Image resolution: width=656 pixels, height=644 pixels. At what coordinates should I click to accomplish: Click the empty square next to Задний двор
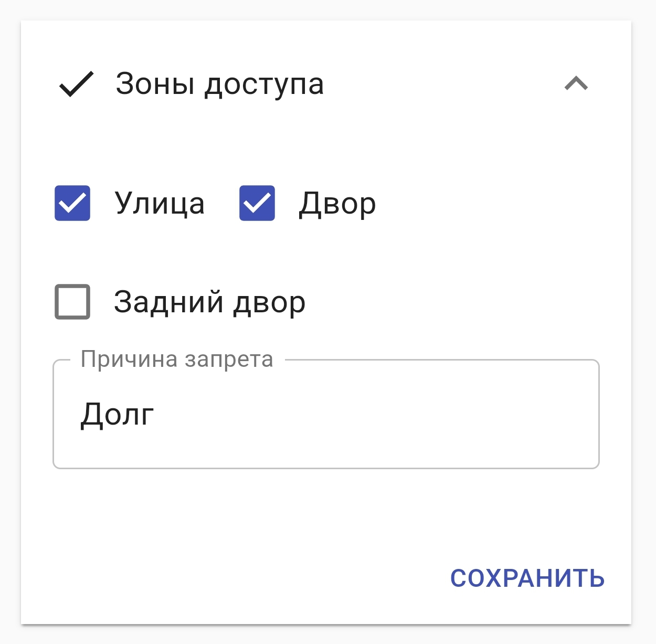[x=72, y=302]
